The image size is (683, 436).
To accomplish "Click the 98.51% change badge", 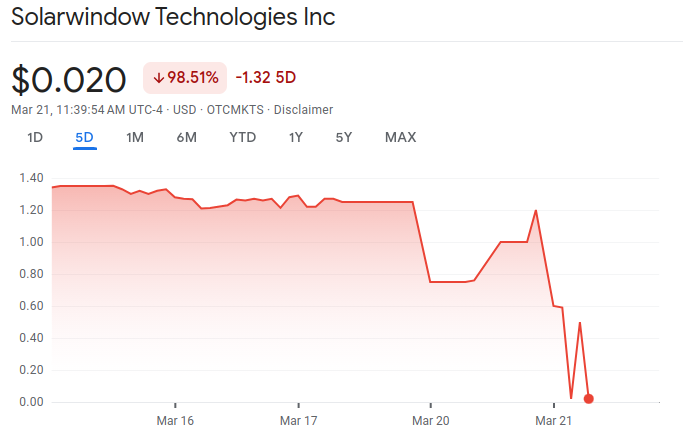I will [x=186, y=78].
